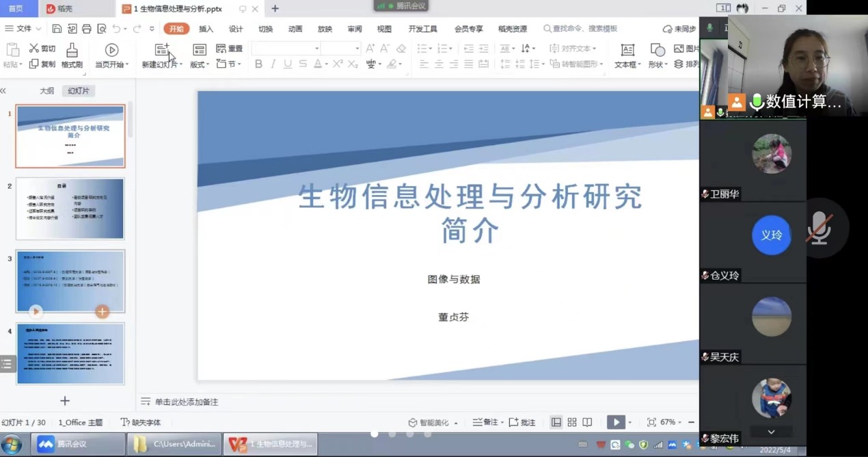The height and width of the screenshot is (457, 868).
Task: Click the Missing Fonts (缺失字体) button
Action: click(x=141, y=422)
